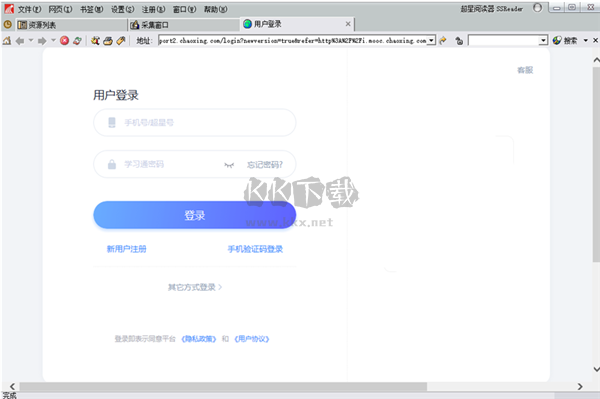600x399 pixels.
Task: Expand the address bar URL dropdown
Action: (x=431, y=40)
